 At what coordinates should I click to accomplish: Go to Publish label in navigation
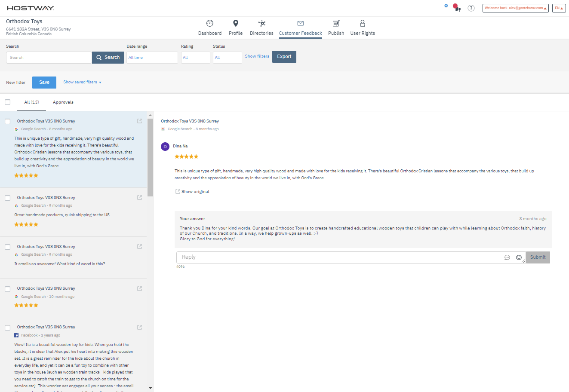(336, 33)
